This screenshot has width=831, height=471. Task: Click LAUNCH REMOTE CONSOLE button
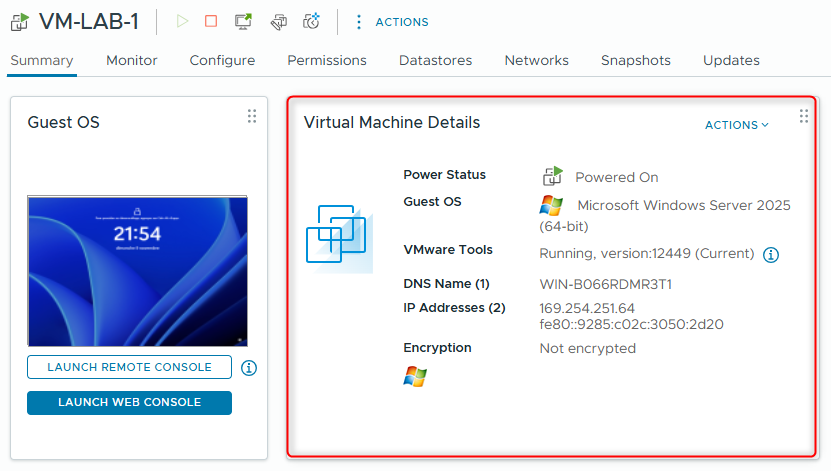(129, 367)
